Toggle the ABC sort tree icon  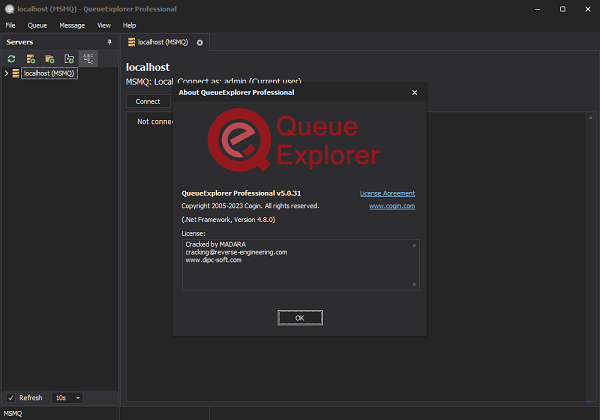coord(88,59)
